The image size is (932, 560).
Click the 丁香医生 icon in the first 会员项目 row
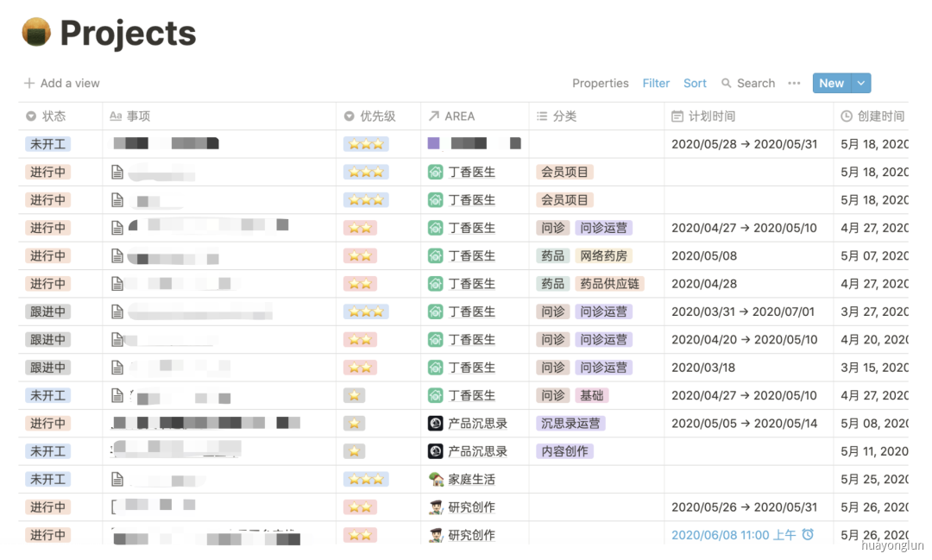click(436, 173)
